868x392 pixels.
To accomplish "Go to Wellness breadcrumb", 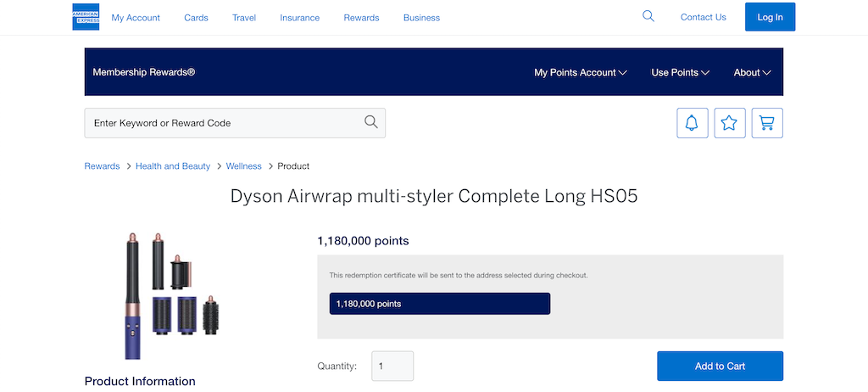I will pyautogui.click(x=243, y=165).
